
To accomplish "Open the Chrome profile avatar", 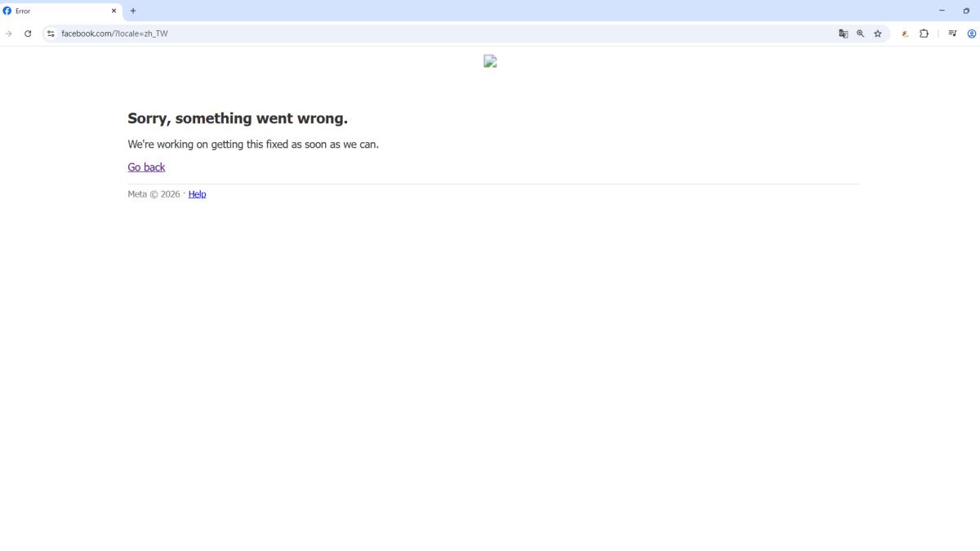I will 972,33.
